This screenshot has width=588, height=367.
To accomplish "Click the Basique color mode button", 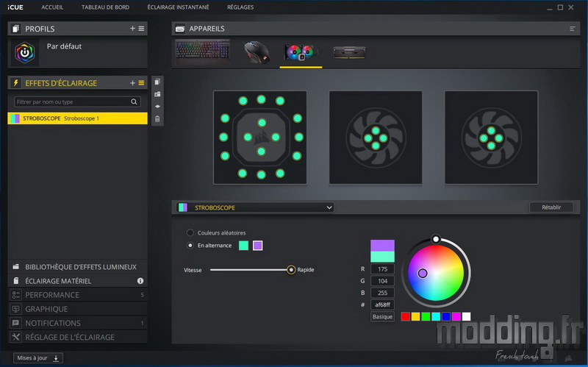I will tap(382, 317).
